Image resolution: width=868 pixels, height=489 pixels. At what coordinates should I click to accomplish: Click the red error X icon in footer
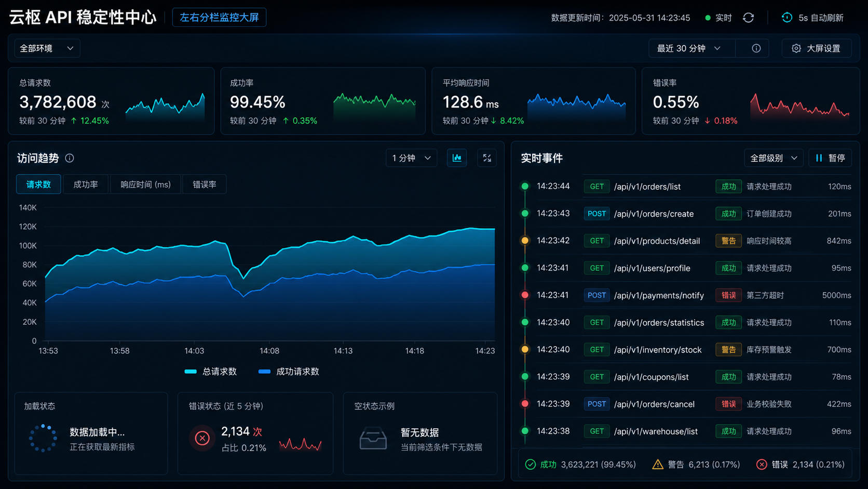click(x=762, y=465)
